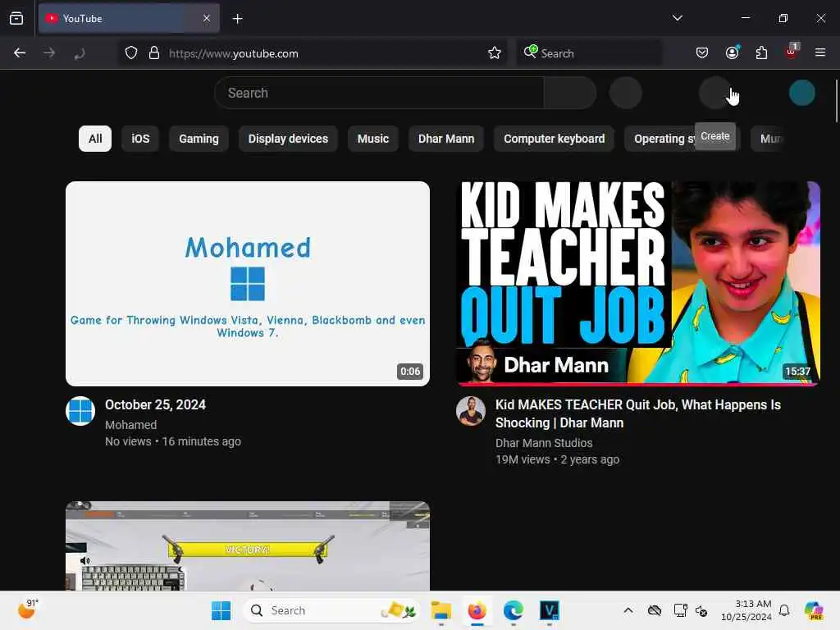Expand the list all tabs chevron

pyautogui.click(x=677, y=18)
